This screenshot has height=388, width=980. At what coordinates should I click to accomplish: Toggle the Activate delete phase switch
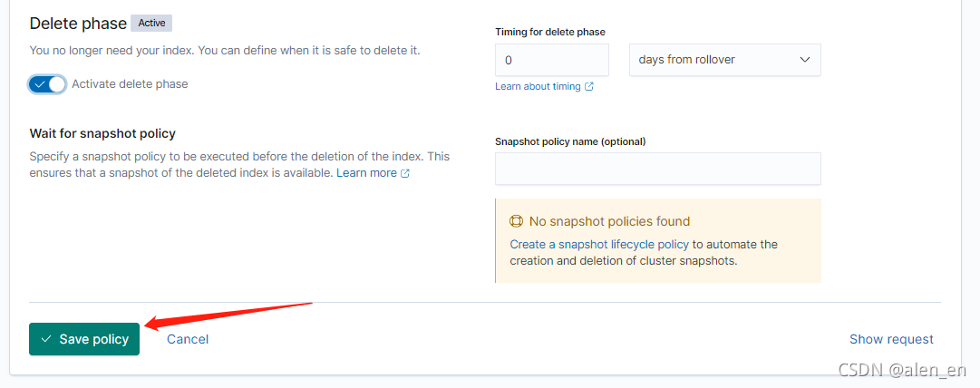coord(47,83)
